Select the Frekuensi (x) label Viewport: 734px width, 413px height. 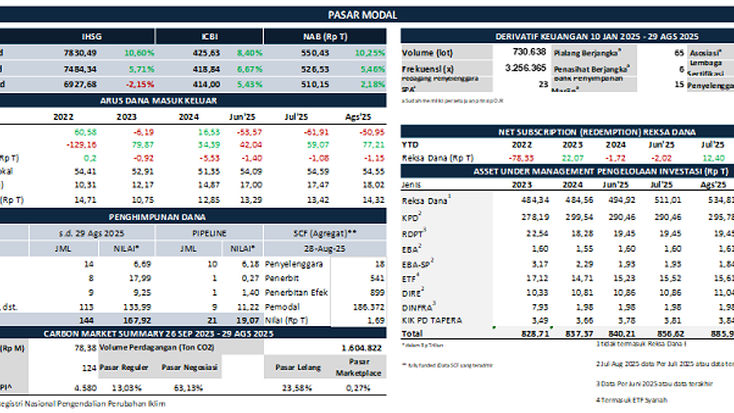(x=428, y=69)
